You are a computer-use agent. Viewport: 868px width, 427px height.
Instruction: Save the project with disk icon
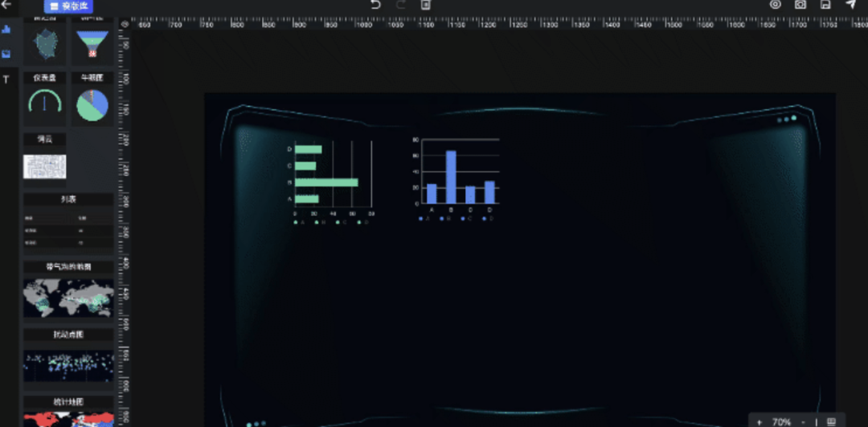(x=825, y=5)
